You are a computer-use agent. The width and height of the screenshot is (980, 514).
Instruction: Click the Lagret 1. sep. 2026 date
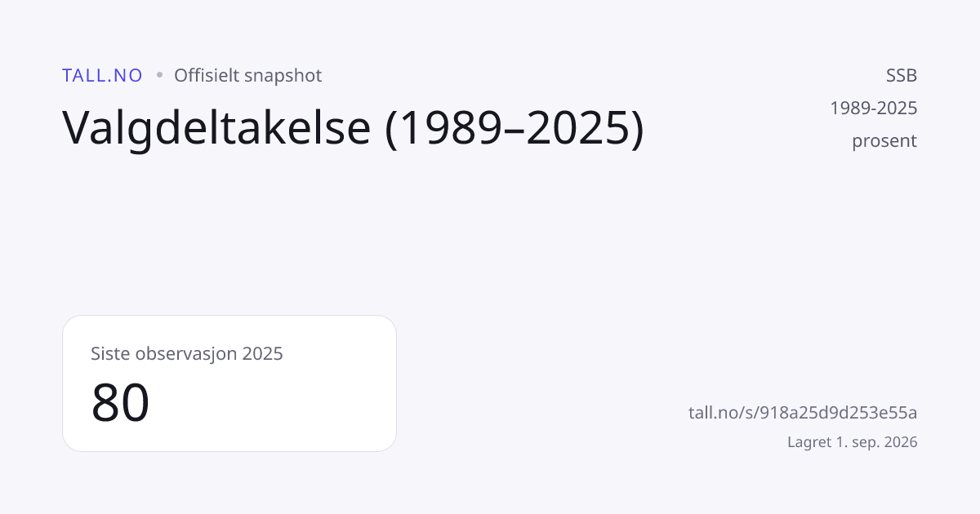[x=853, y=443]
